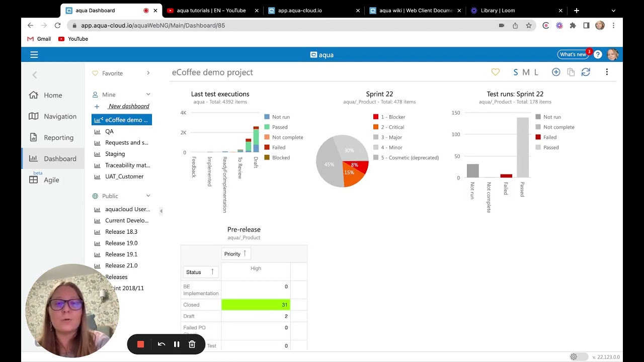Screen dimensions: 644x362
Task: Select medium widget size M
Action: coord(526,72)
